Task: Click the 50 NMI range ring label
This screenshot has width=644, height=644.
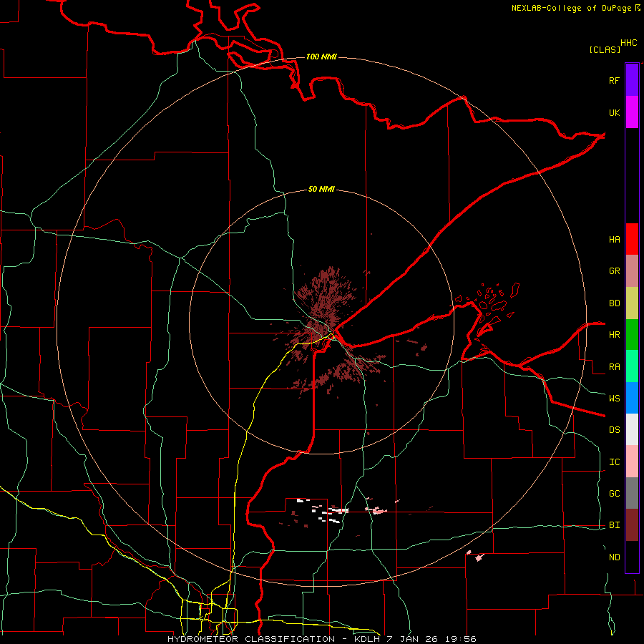Action: 321,190
